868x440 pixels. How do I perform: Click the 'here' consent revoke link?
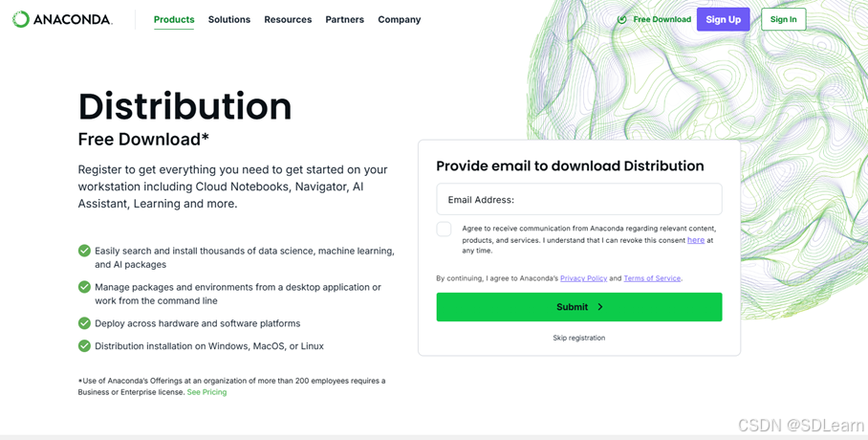[x=696, y=240]
